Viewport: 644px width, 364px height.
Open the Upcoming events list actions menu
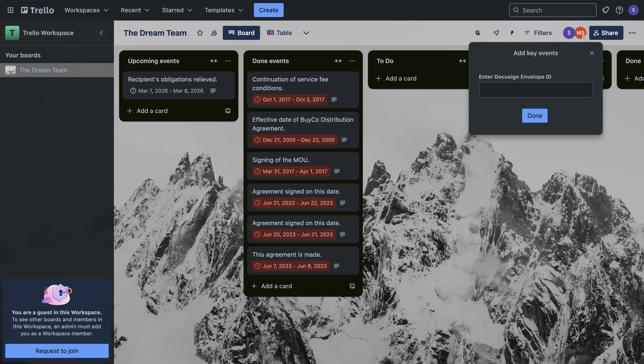click(x=228, y=61)
